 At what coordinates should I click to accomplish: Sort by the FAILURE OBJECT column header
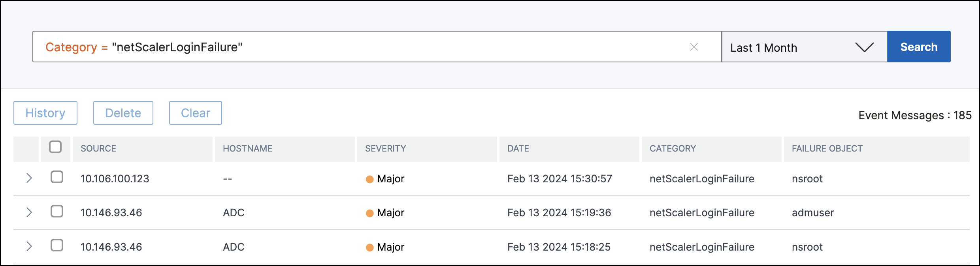827,149
